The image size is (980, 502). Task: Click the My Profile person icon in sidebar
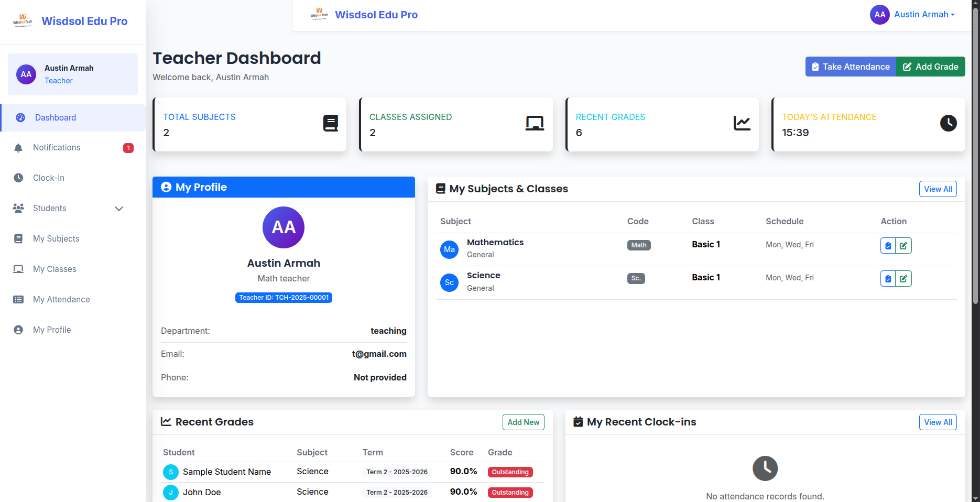[x=19, y=330]
